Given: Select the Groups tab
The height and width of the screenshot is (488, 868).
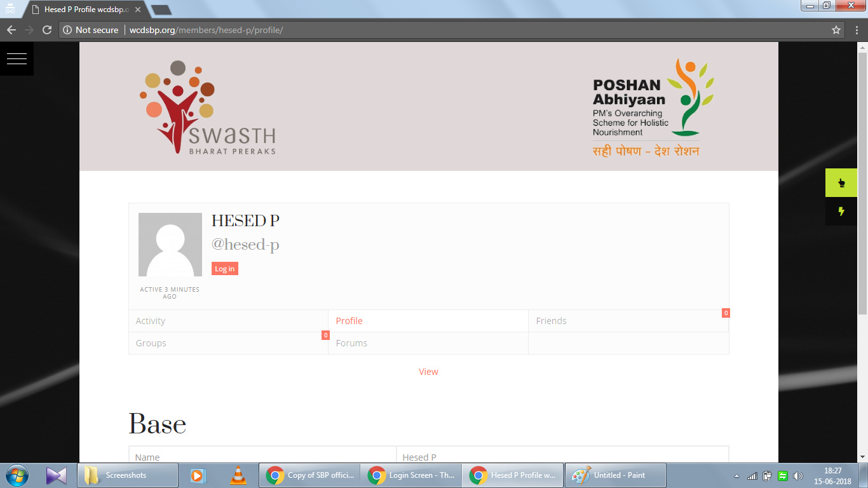Looking at the screenshot, I should pyautogui.click(x=151, y=343).
